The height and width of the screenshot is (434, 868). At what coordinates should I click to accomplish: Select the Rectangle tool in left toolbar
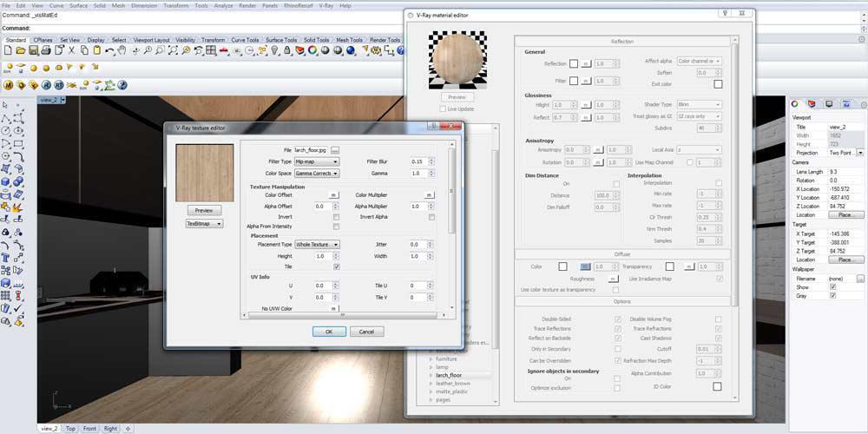(18, 144)
